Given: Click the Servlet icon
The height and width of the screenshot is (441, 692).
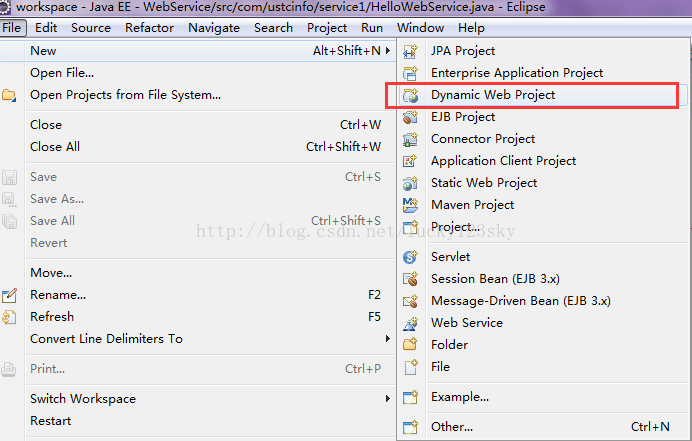Looking at the screenshot, I should 410,257.
